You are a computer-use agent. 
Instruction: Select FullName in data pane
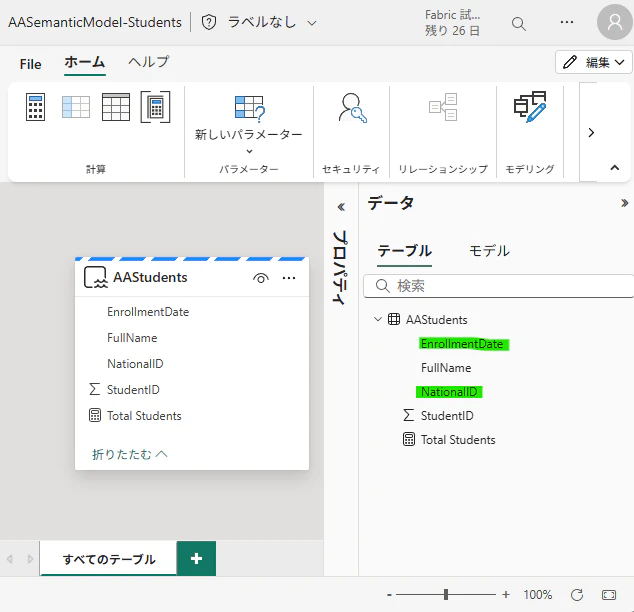coord(446,368)
